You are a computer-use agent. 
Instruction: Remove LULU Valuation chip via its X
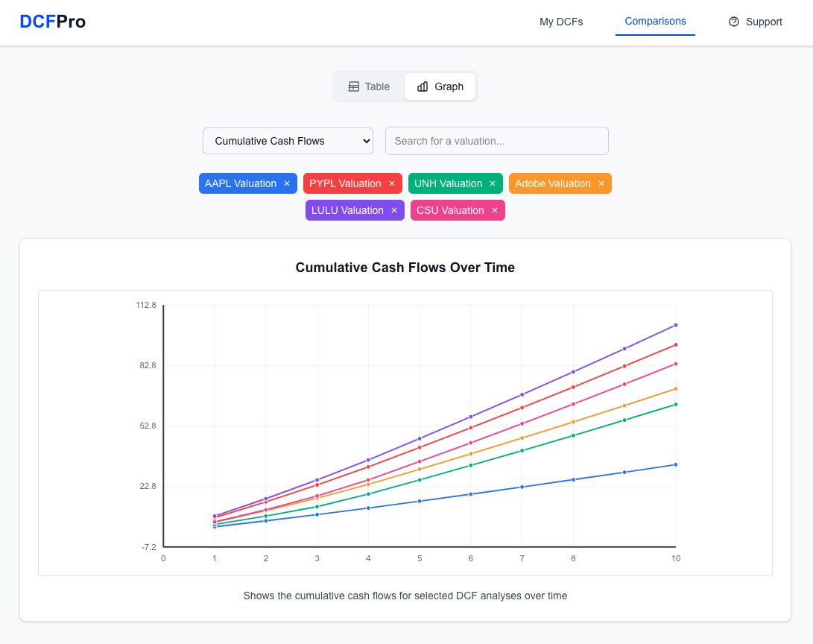tap(394, 210)
